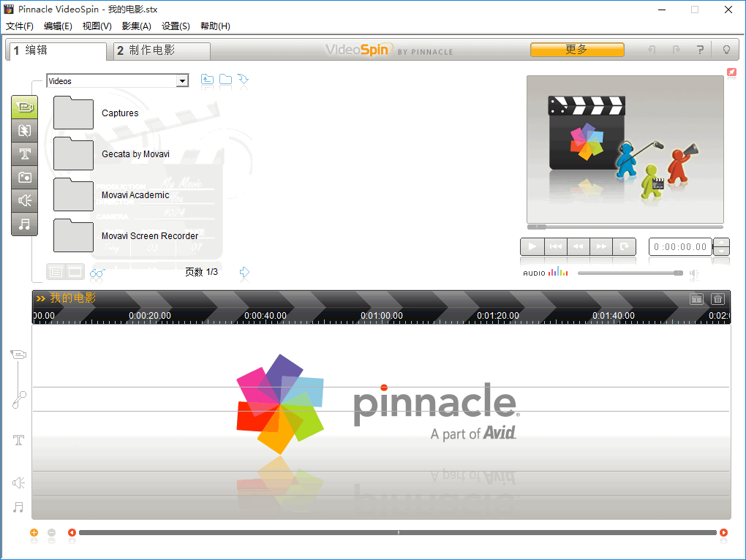The image size is (746, 560).
Task: Jump to beginning of movie
Action: point(556,246)
